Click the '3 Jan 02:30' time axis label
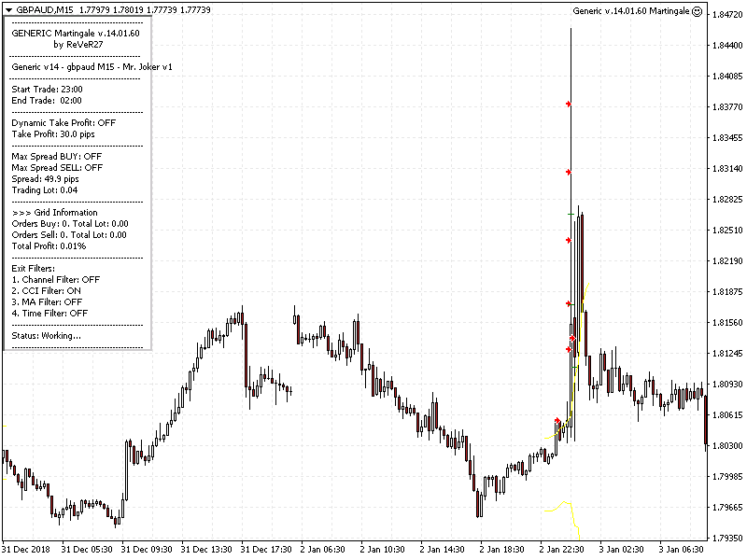Image resolution: width=747 pixels, height=560 pixels. tap(621, 550)
